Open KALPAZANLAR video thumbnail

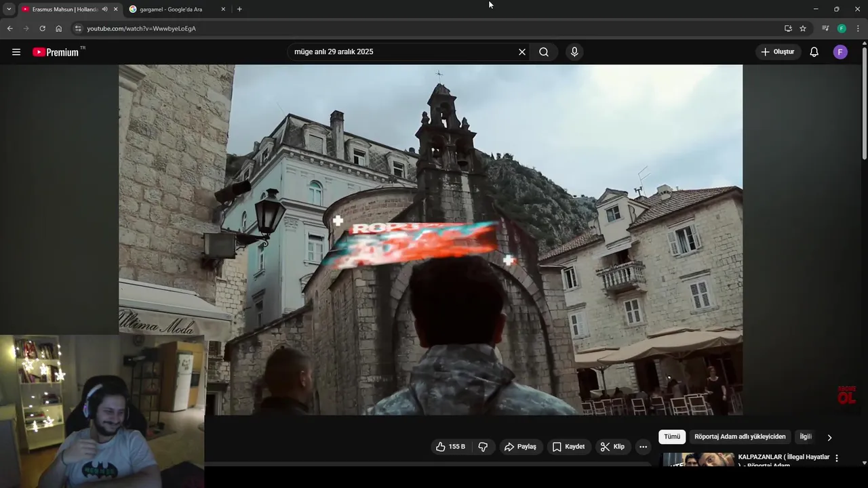(x=698, y=460)
